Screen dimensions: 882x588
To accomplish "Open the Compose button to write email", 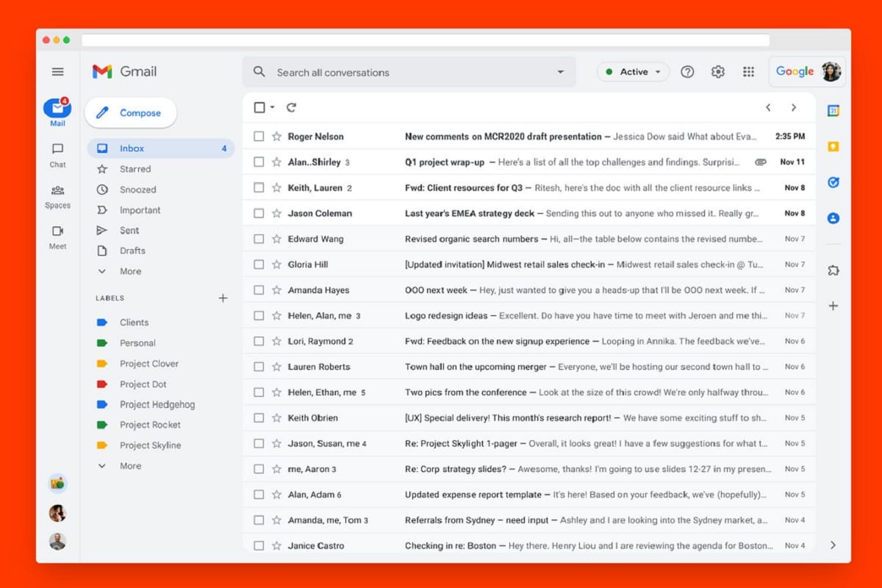I will point(130,112).
